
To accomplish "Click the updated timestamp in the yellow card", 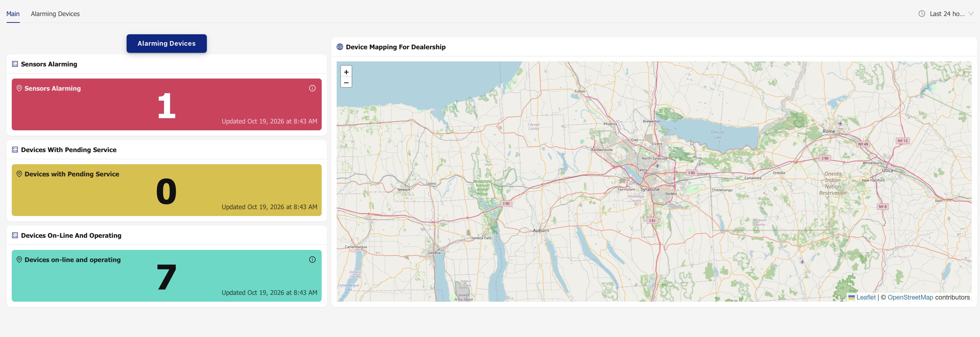I will [269, 207].
